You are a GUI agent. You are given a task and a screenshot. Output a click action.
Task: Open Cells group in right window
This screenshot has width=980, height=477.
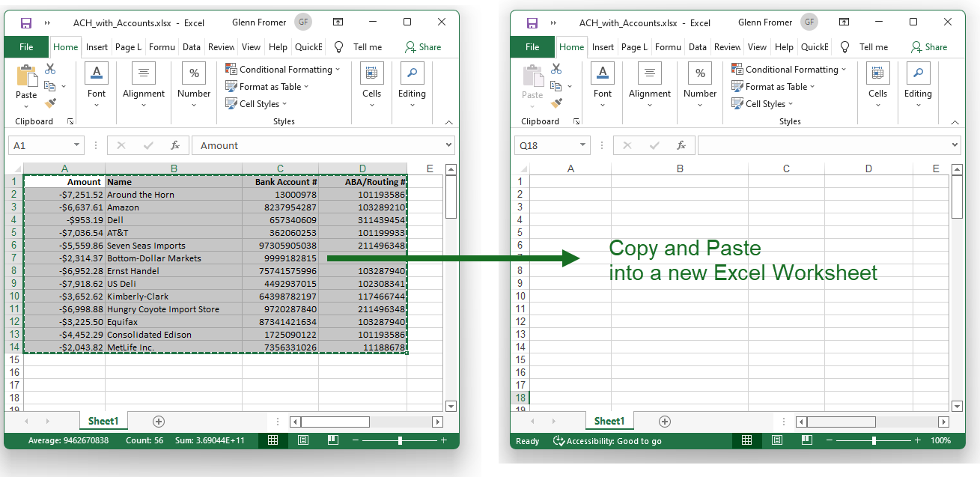click(x=878, y=85)
